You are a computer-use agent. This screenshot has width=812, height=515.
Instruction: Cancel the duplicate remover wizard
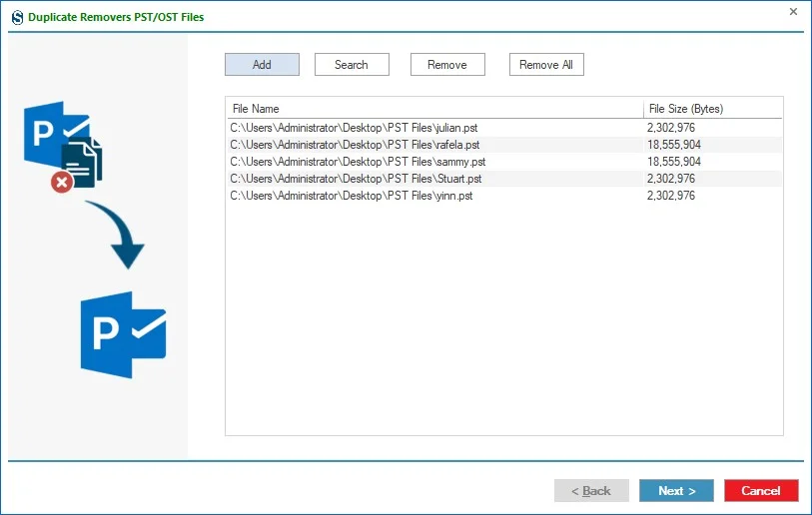pos(761,490)
